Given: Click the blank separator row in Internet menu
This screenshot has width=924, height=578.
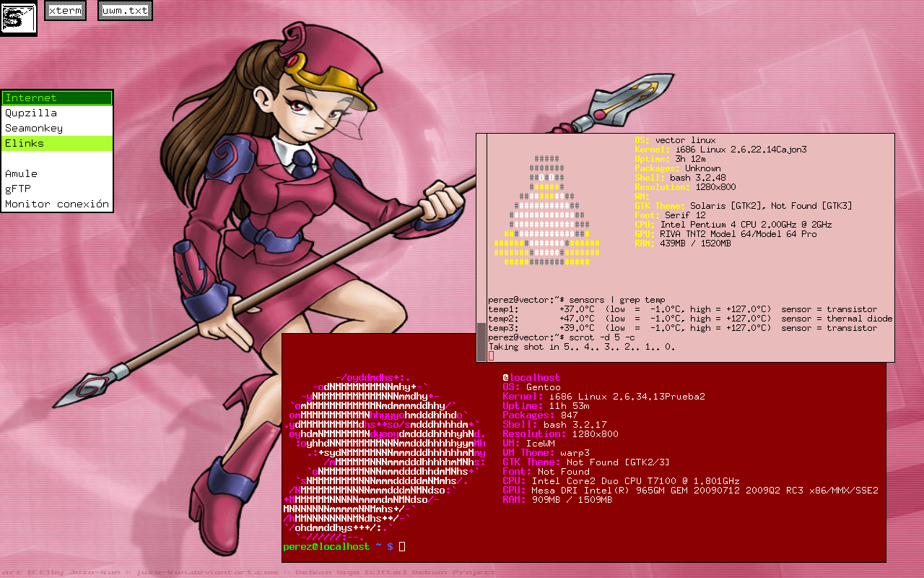Looking at the screenshot, I should click(x=57, y=158).
